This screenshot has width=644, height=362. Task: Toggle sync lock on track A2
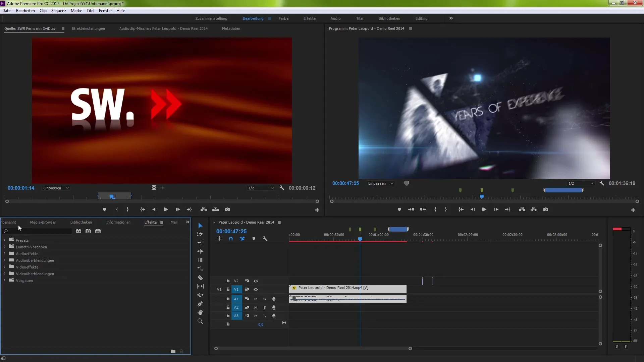tap(247, 307)
